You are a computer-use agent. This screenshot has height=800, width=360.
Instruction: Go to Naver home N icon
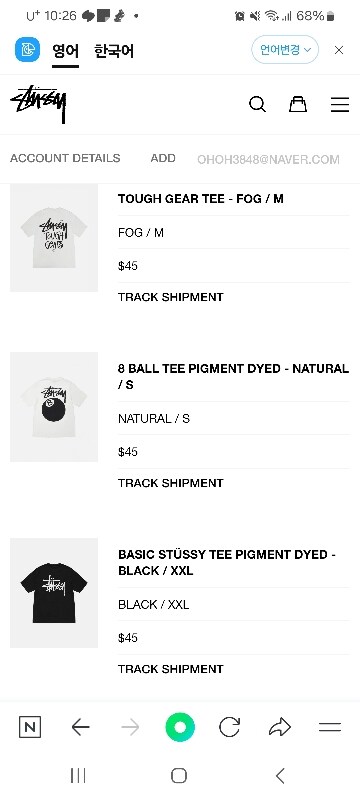tap(30, 727)
